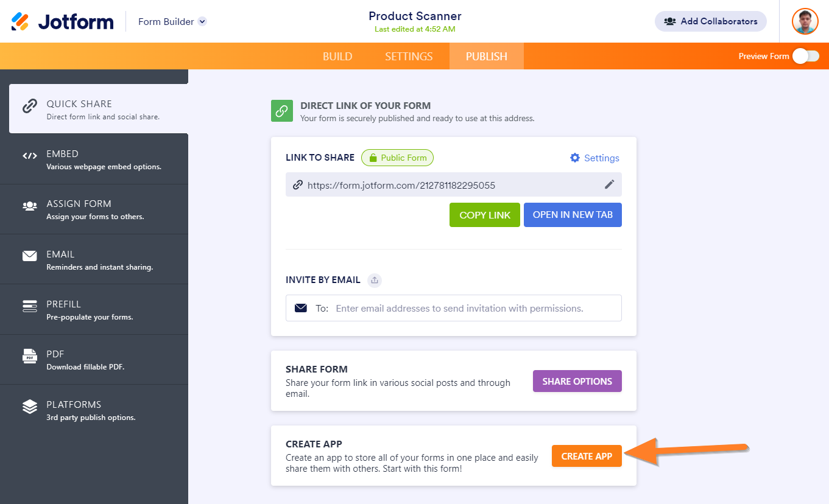Open the Embed code sidebar option
This screenshot has height=504, width=829.
tap(94, 159)
